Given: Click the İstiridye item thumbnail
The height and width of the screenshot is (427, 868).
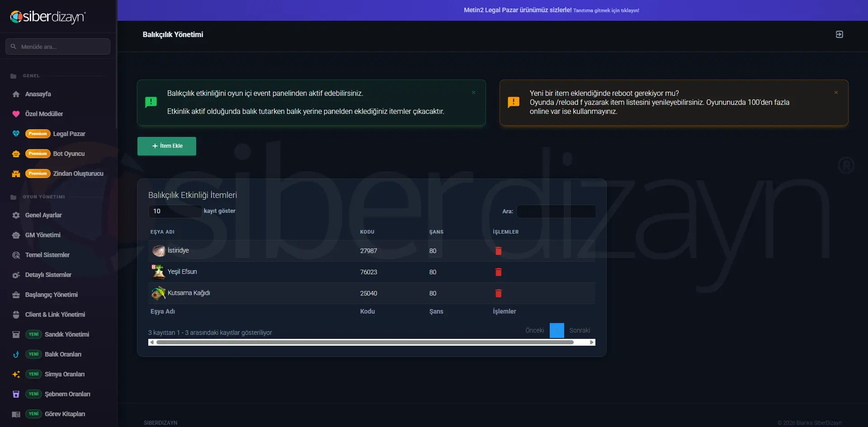Looking at the screenshot, I should [158, 251].
